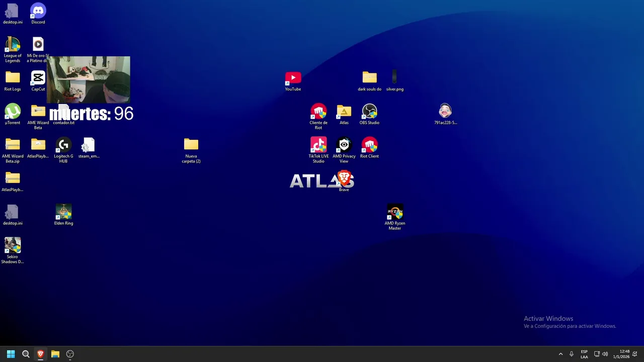Open taskbar Search

point(26,354)
